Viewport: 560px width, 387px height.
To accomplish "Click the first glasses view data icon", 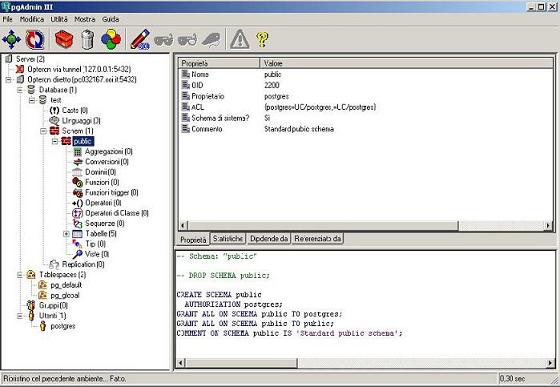I will coord(164,40).
